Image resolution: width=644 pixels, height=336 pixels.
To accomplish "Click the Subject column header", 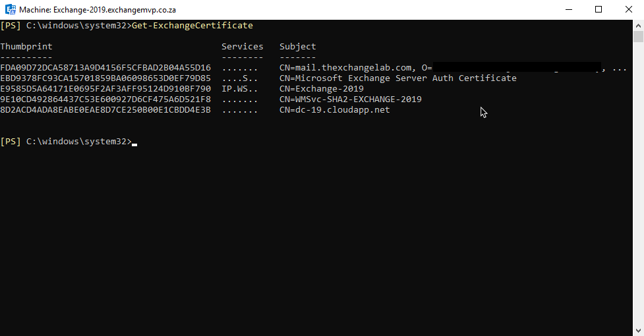I will tap(298, 47).
